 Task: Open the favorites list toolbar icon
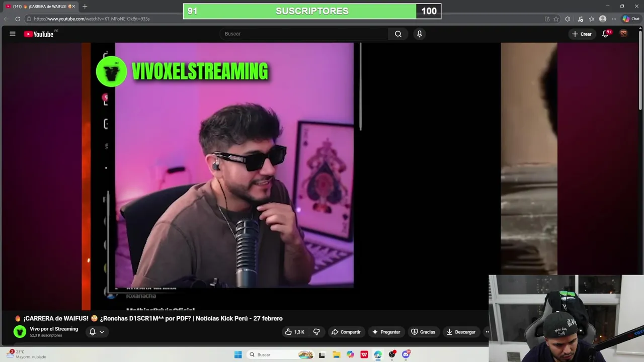[592, 19]
